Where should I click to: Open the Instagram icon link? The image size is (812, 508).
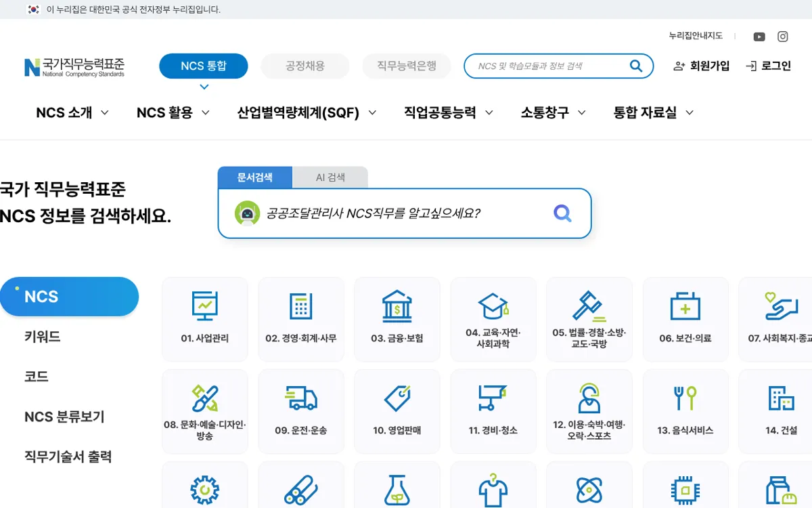783,37
